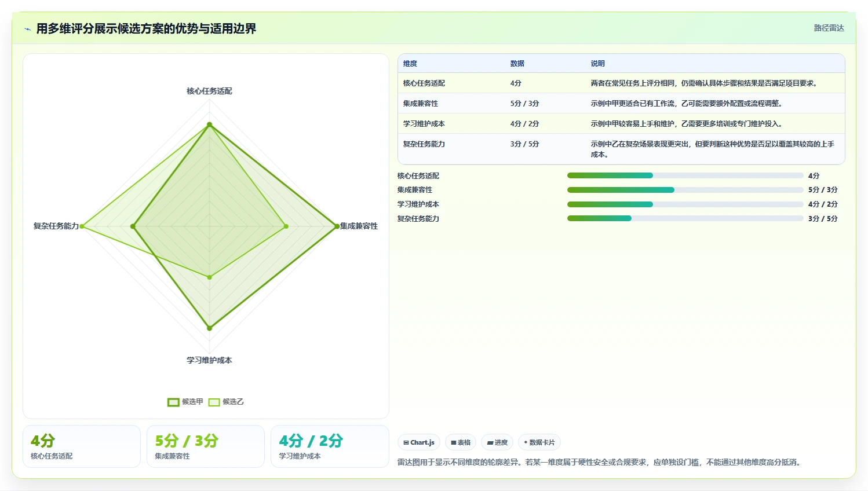
Task: Click the 候选甲 legend color swatch
Action: [173, 402]
